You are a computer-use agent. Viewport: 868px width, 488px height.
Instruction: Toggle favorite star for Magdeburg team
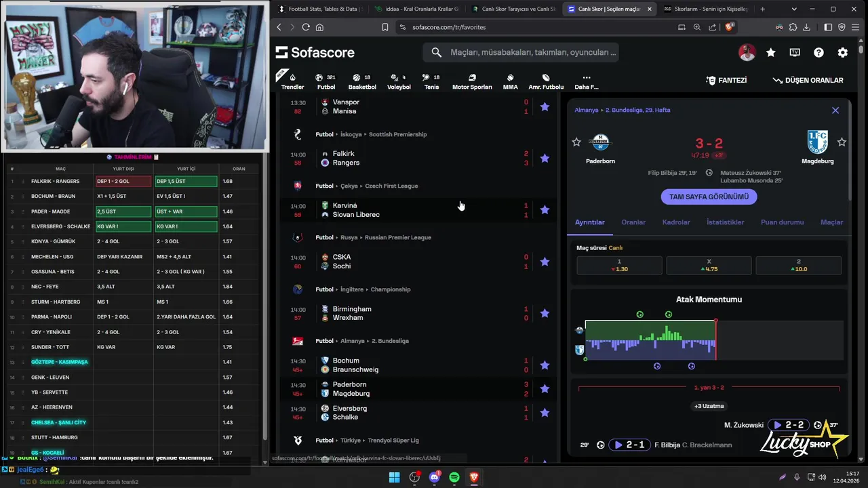click(842, 142)
